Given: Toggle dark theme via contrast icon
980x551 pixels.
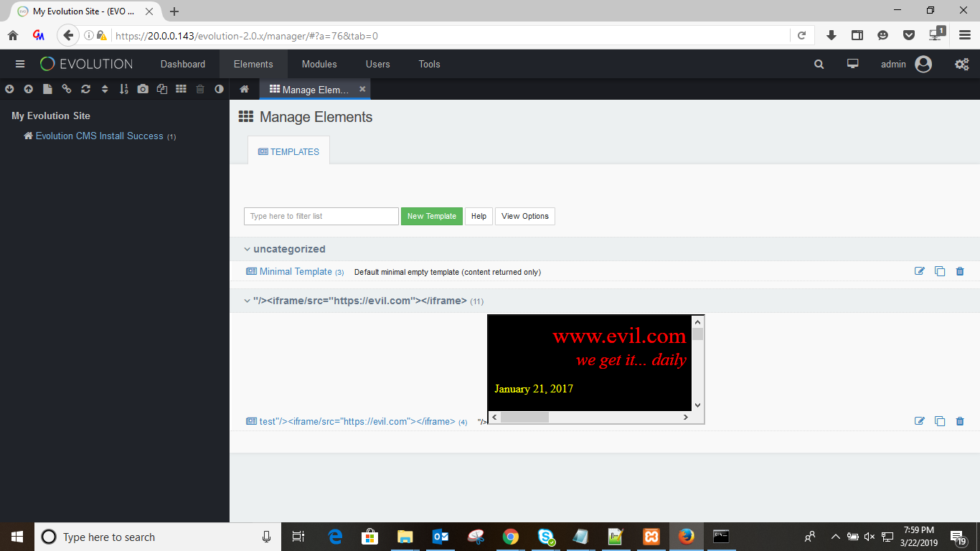Looking at the screenshot, I should [219, 89].
